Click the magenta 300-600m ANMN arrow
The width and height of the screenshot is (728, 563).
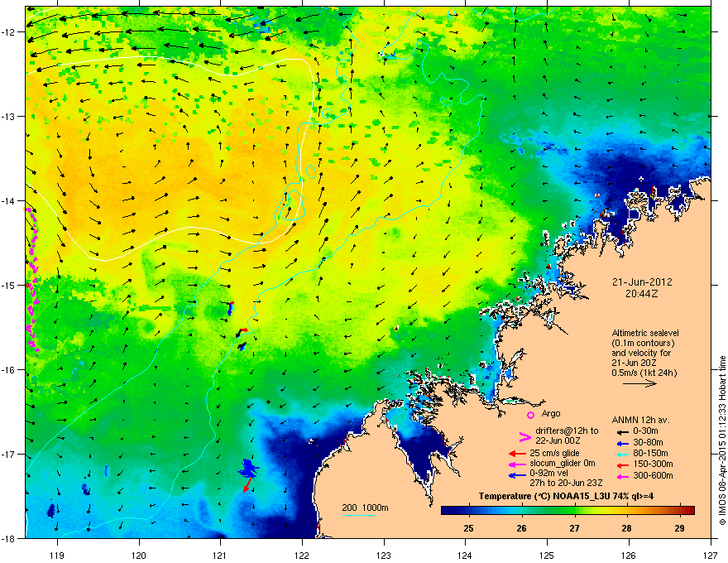(621, 476)
